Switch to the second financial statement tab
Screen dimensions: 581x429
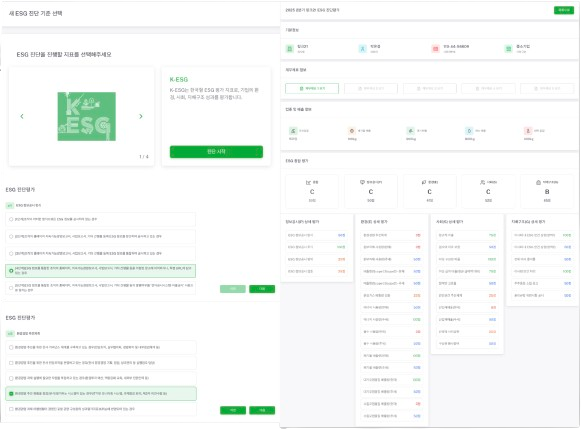point(371,89)
